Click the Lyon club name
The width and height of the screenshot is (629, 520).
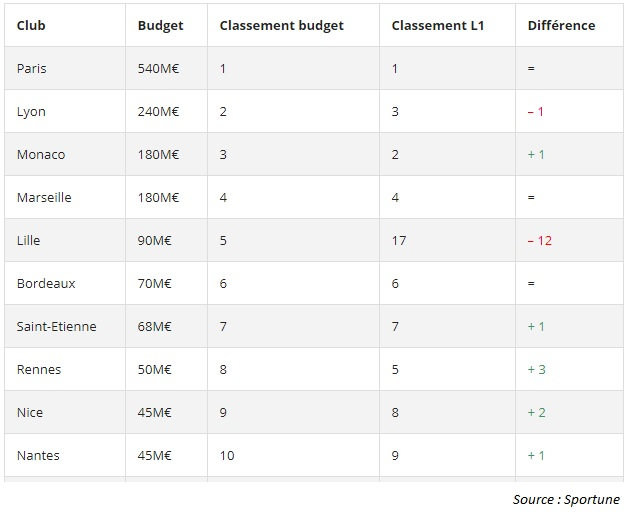tap(31, 112)
